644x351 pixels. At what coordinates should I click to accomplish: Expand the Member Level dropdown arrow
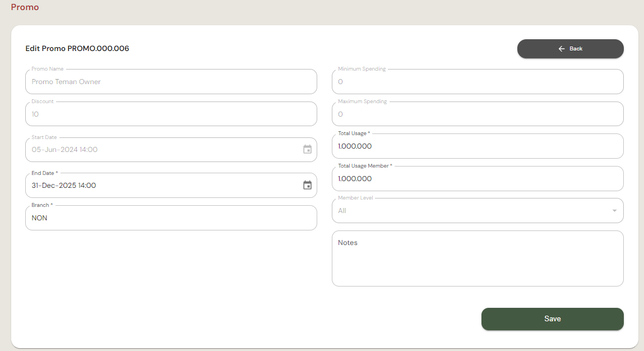point(614,211)
